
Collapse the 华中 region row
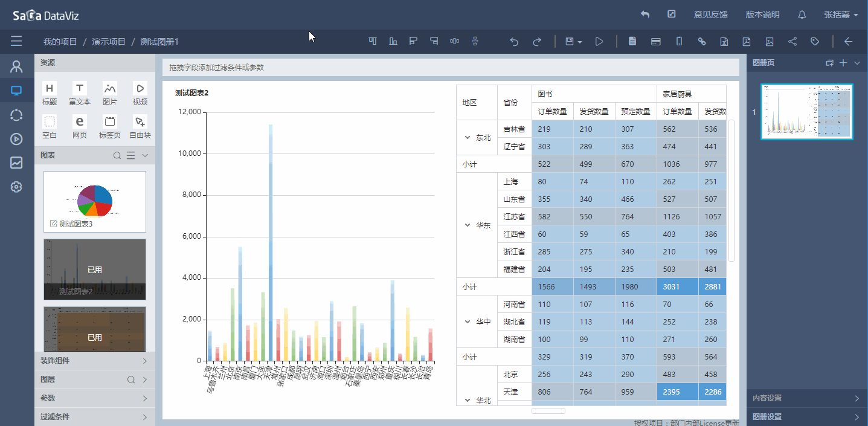tap(467, 322)
